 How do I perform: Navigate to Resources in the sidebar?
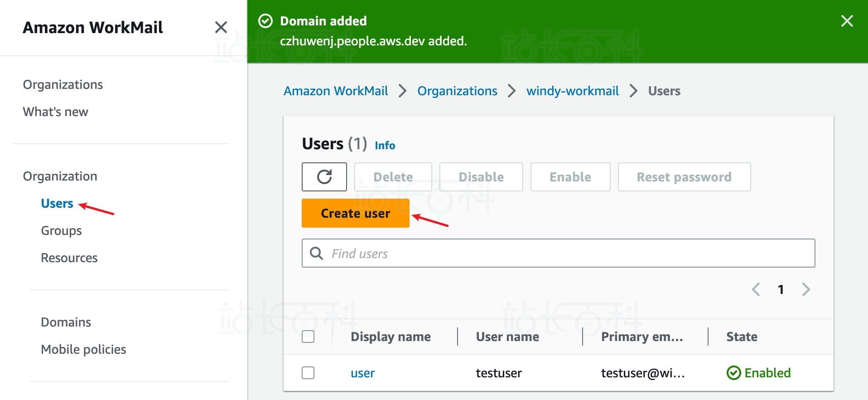click(69, 258)
